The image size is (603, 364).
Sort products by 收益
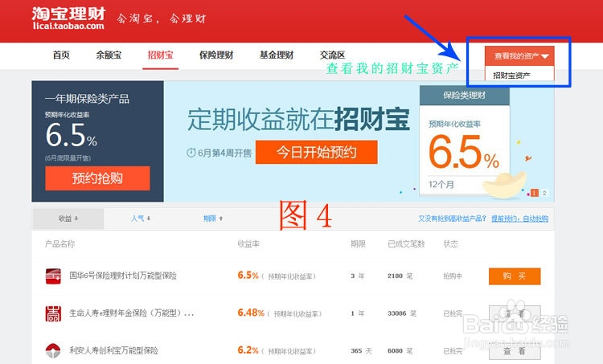click(68, 219)
